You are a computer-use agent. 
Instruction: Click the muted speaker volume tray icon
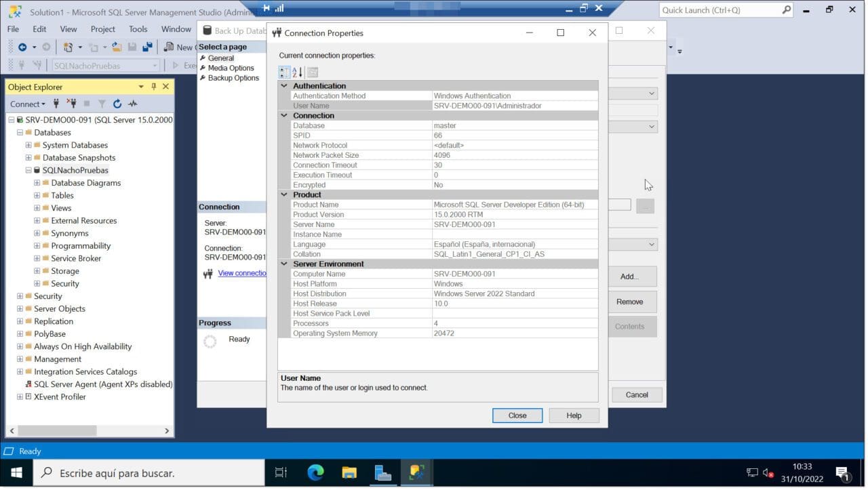[x=768, y=472]
